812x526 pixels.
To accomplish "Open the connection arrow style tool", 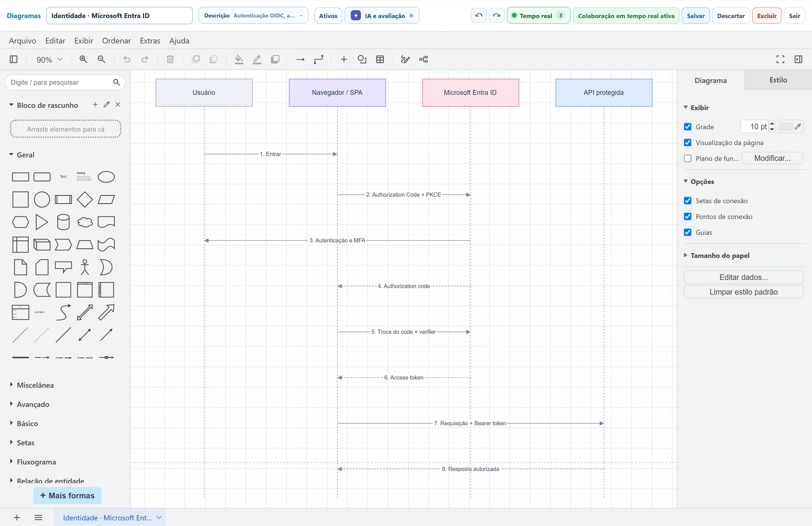I will pos(300,60).
